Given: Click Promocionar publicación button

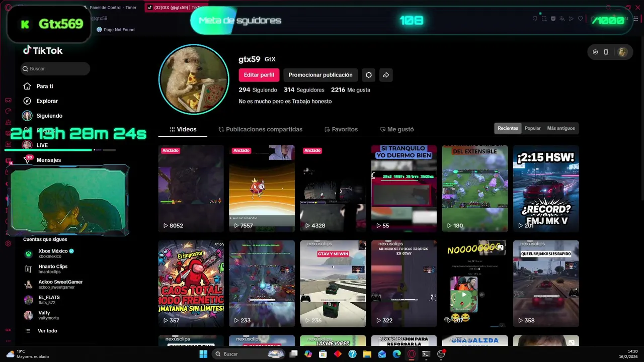Looking at the screenshot, I should [320, 75].
